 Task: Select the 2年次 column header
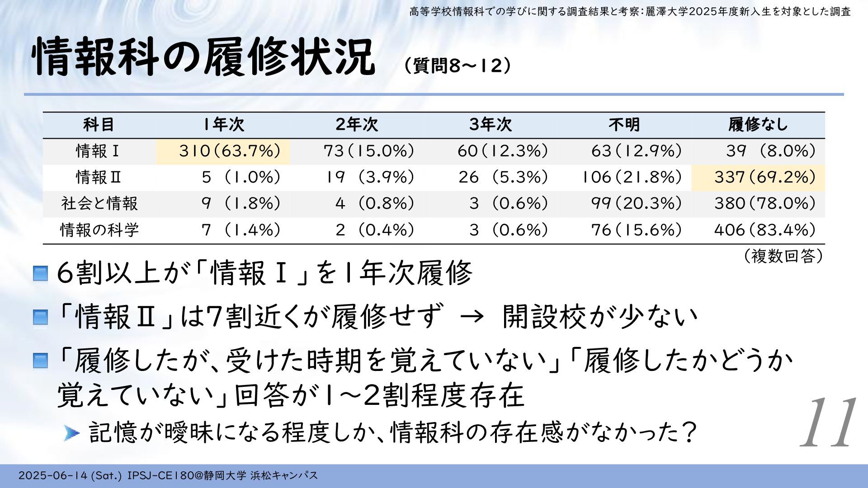(x=357, y=125)
